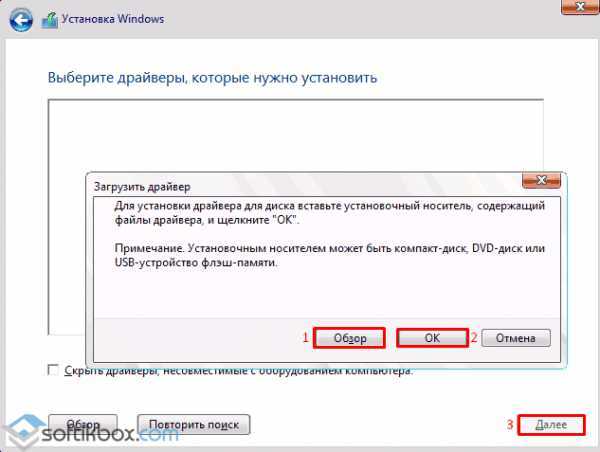The height and width of the screenshot is (452, 600).
Task: Click the Windows Setup icon in title bar
Action: [x=50, y=20]
